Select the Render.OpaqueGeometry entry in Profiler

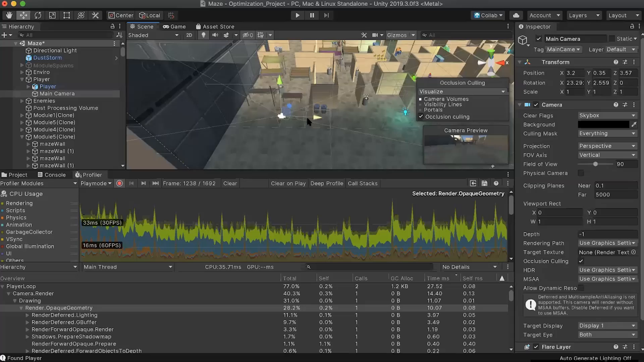pyautogui.click(x=59, y=308)
